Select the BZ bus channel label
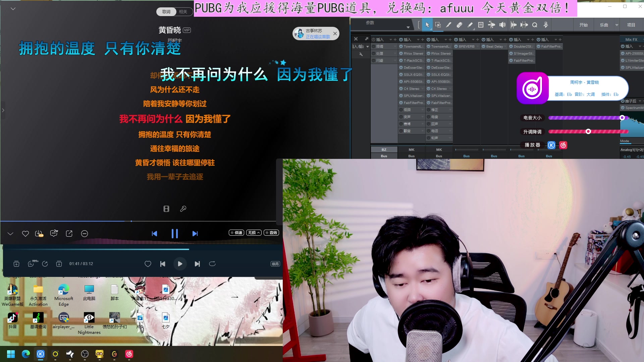Image resolution: width=644 pixels, height=362 pixels. [x=384, y=149]
